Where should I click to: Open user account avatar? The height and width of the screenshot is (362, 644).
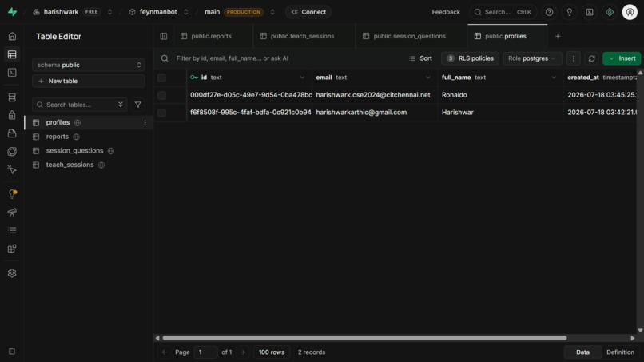pyautogui.click(x=630, y=12)
